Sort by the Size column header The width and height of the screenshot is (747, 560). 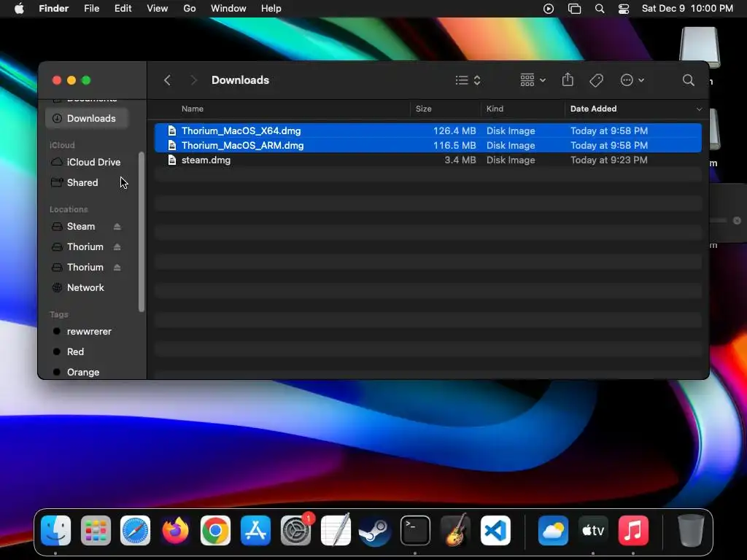pos(424,109)
